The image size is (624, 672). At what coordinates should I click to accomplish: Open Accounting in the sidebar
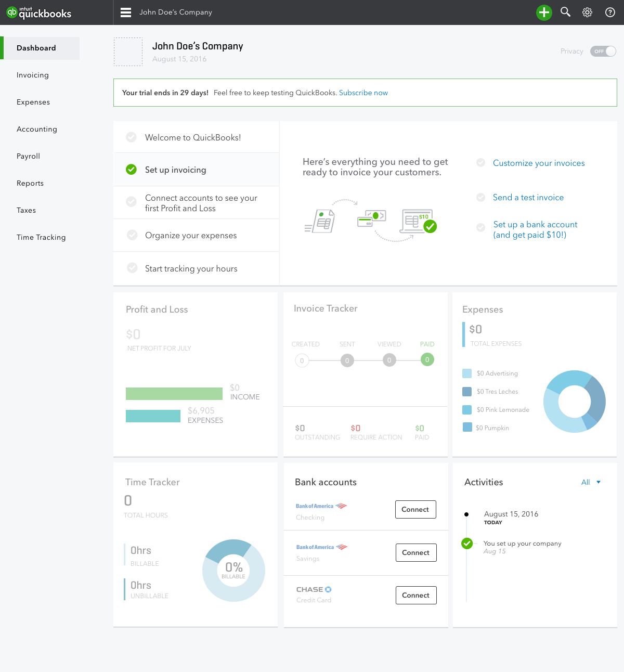coord(37,129)
